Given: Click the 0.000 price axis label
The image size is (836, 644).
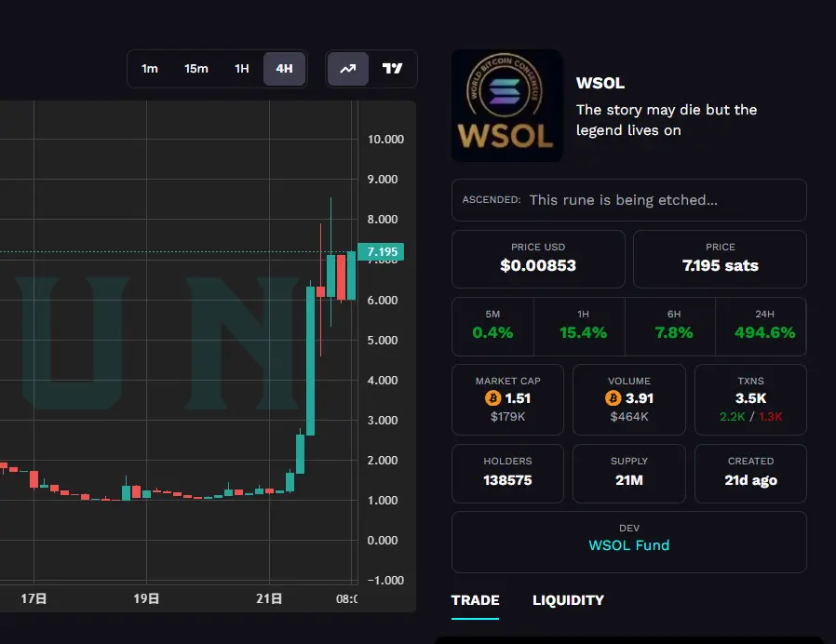Looking at the screenshot, I should (x=383, y=541).
